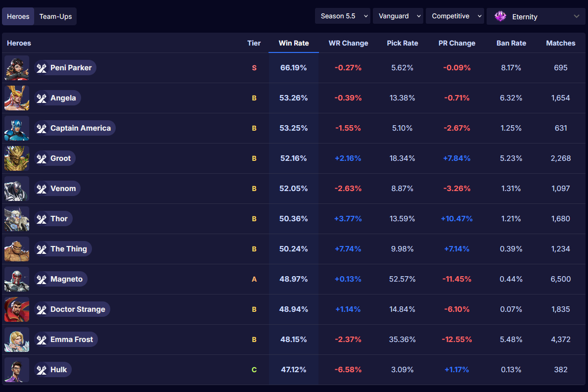Click Emma Frost's hero portrait
The height and width of the screenshot is (392, 588).
point(16,340)
